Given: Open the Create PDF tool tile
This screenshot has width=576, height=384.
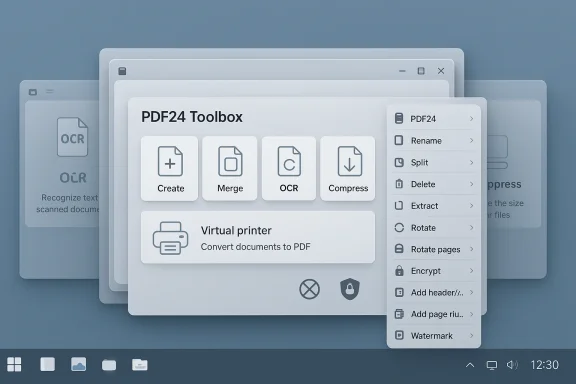Looking at the screenshot, I should tap(169, 169).
